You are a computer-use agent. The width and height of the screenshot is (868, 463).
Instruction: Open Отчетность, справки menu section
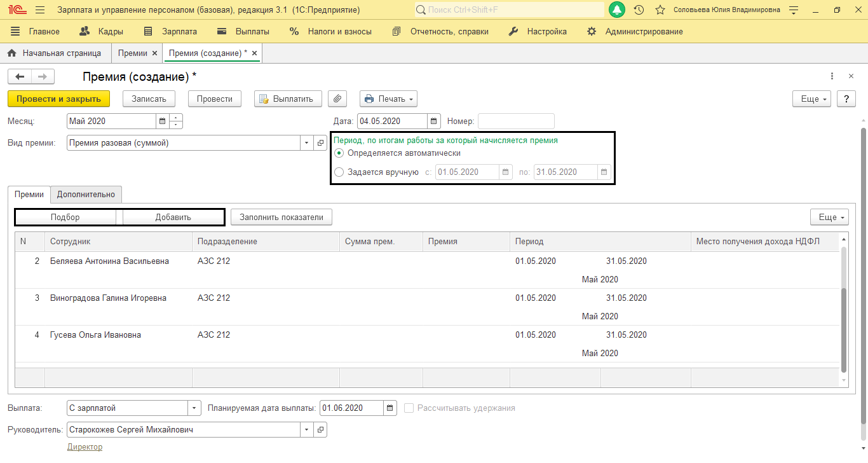440,31
